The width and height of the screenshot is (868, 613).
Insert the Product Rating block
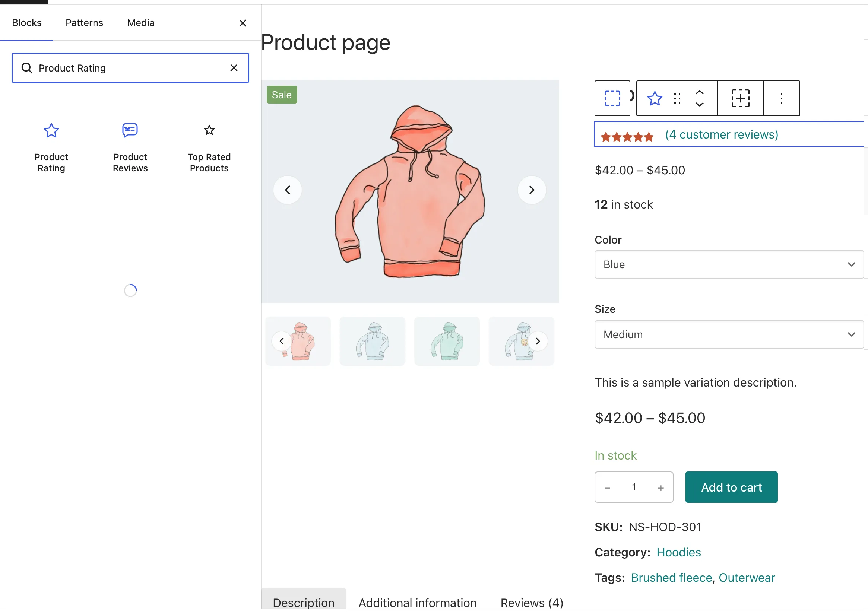51,148
